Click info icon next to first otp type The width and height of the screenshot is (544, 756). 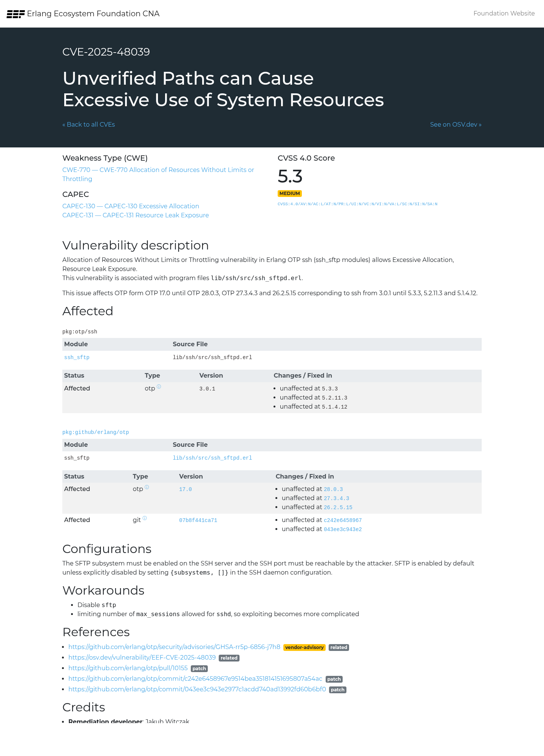pyautogui.click(x=159, y=386)
